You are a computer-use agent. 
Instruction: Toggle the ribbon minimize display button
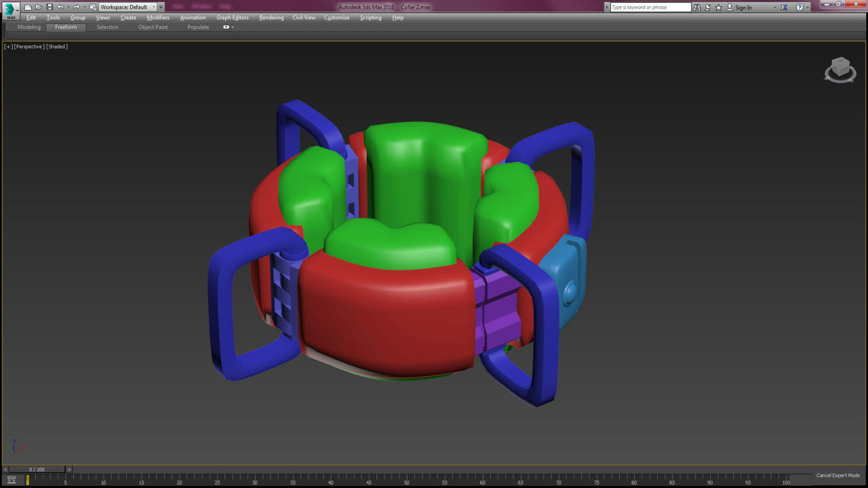[x=228, y=27]
